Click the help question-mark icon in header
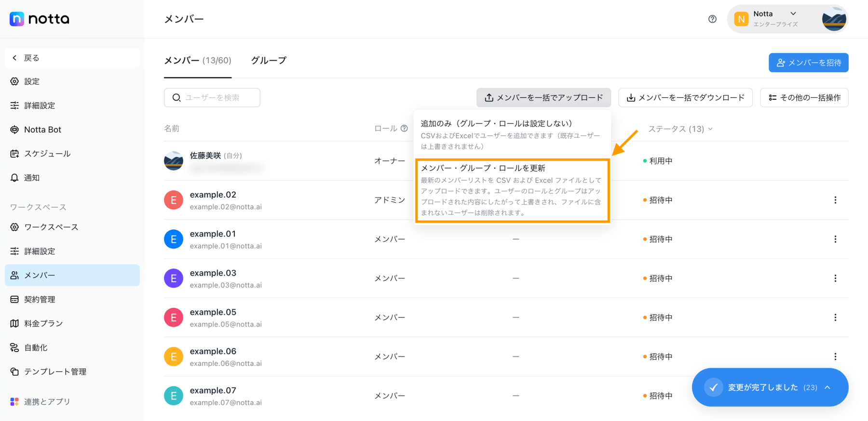This screenshot has width=868, height=421. (712, 19)
